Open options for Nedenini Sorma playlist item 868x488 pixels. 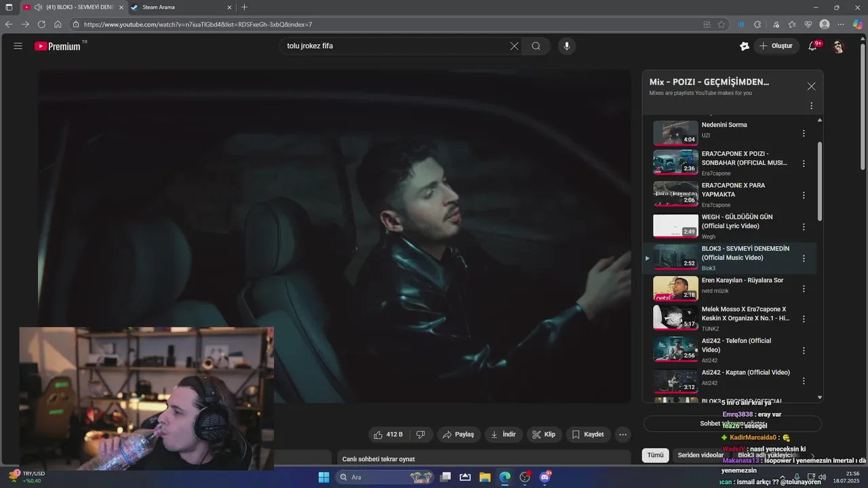click(x=804, y=134)
